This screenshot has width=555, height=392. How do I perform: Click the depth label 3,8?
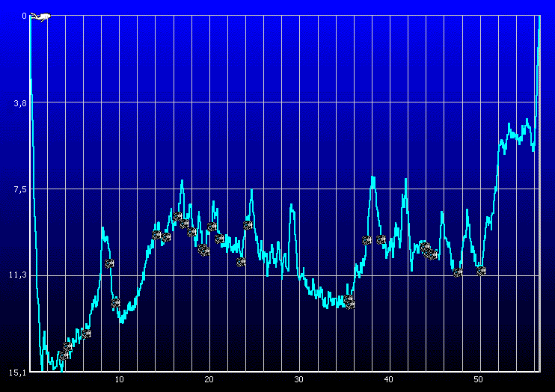coord(19,103)
